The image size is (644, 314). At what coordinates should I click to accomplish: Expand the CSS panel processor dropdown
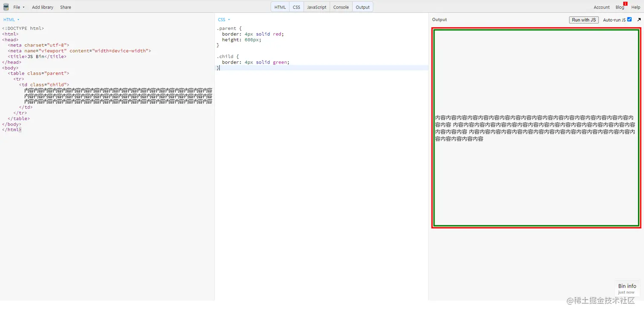pos(224,20)
